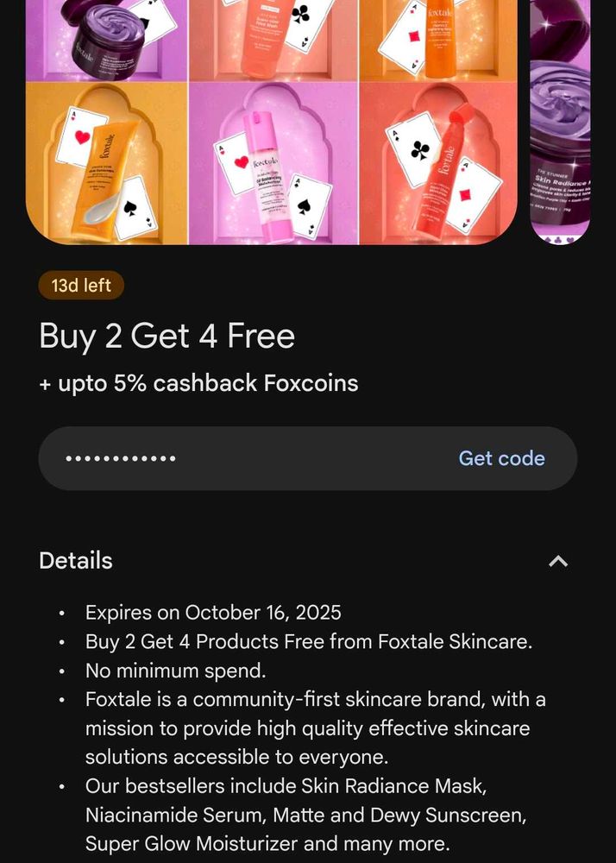Image resolution: width=616 pixels, height=863 pixels.
Task: Open the peach face wash tube tile
Action: tap(273, 41)
